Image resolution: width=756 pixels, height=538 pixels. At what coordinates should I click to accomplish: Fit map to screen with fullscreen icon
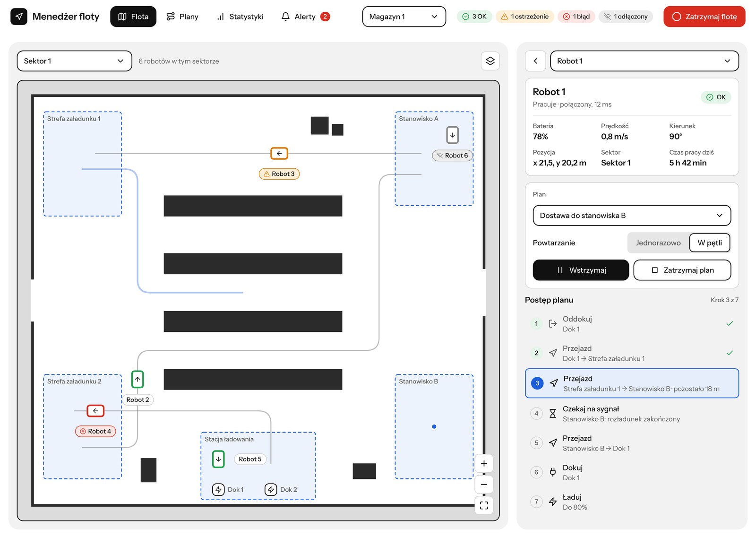pos(484,505)
